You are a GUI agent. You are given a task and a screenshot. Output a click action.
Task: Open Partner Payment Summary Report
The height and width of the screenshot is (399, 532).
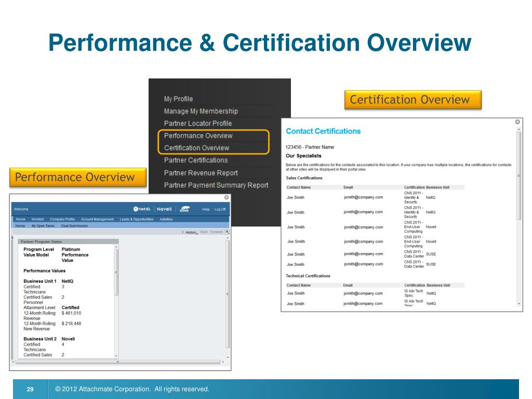click(216, 185)
